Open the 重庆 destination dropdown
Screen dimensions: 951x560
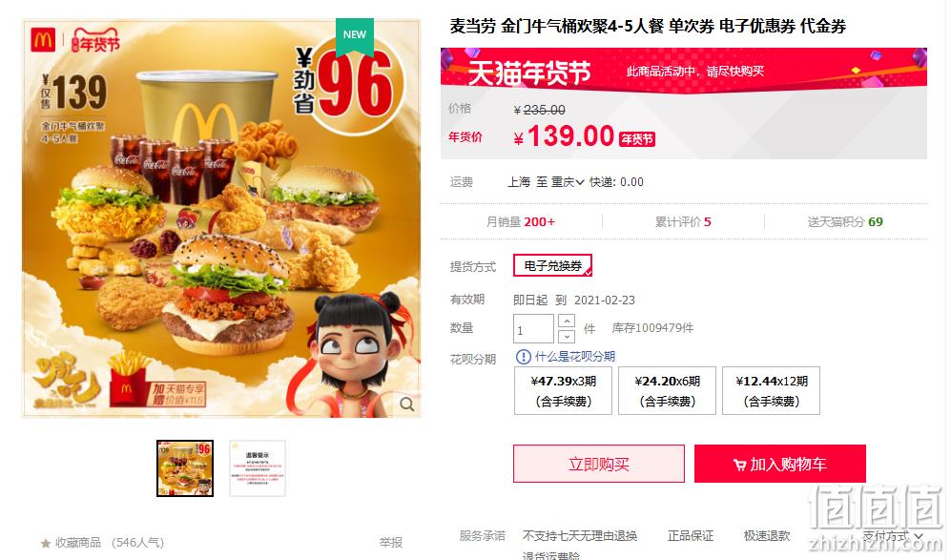(568, 182)
